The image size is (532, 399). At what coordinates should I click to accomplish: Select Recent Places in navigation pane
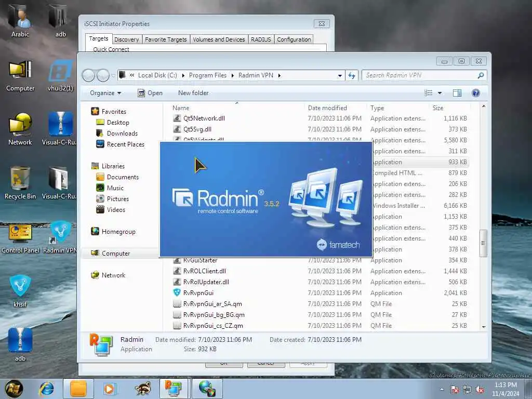click(125, 144)
